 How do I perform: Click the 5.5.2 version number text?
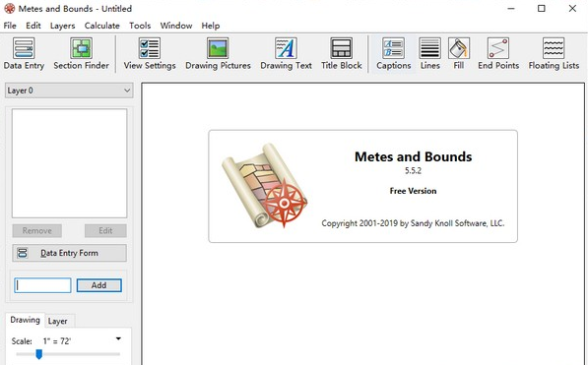[413, 171]
